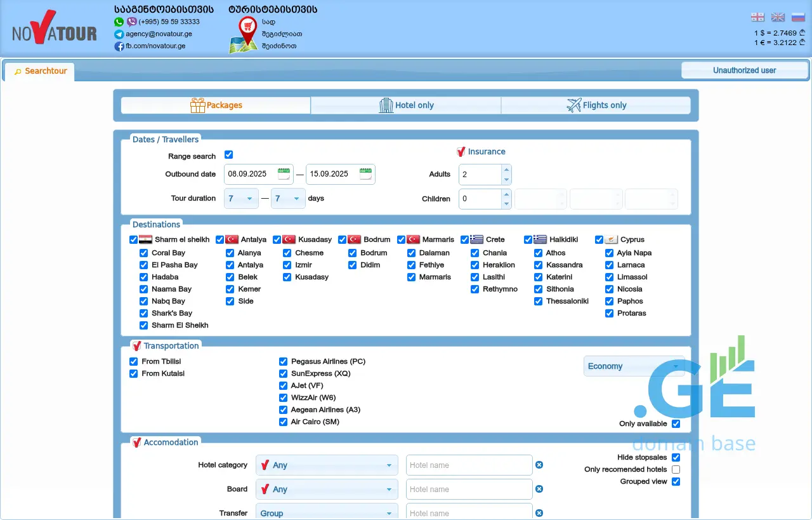Click the Novatour logo

(x=55, y=30)
